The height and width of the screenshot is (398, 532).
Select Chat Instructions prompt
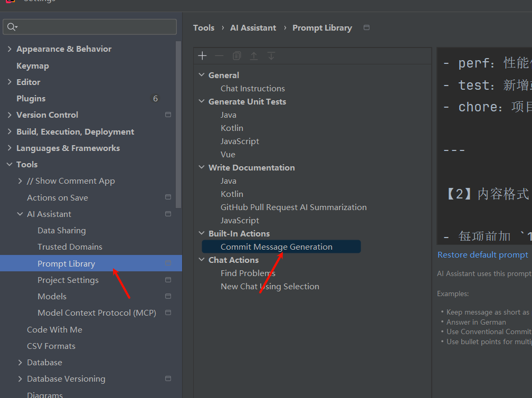[x=252, y=88]
